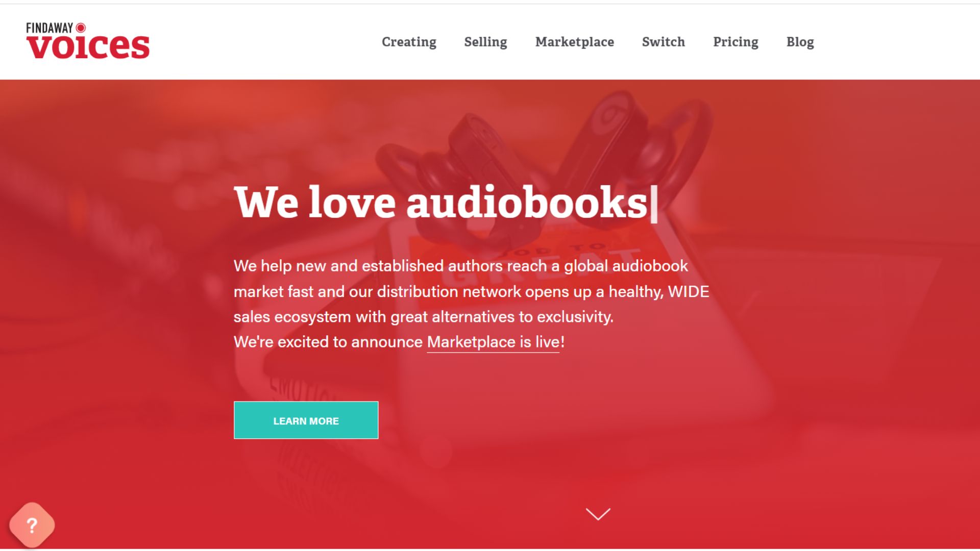This screenshot has height=551, width=980.
Task: Follow the "Marketplace is live" link
Action: click(x=493, y=342)
